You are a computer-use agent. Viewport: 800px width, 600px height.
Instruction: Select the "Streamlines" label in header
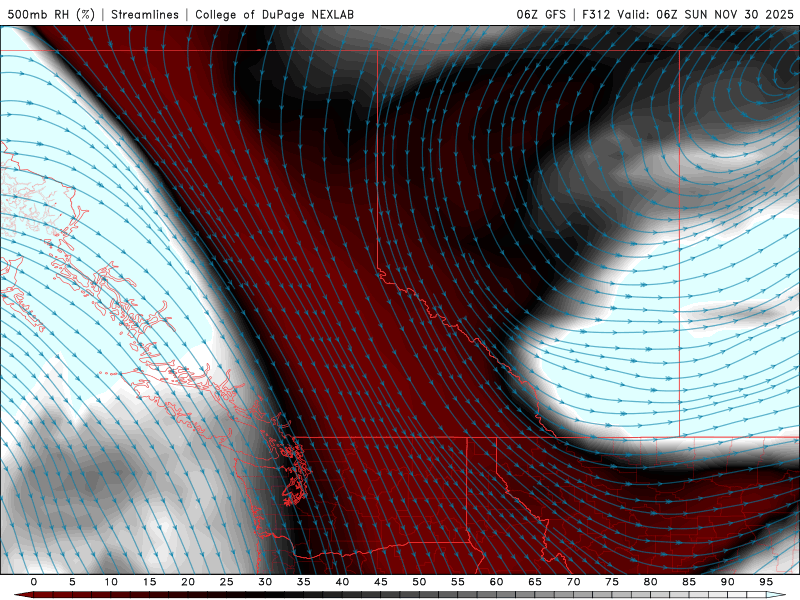[145, 14]
